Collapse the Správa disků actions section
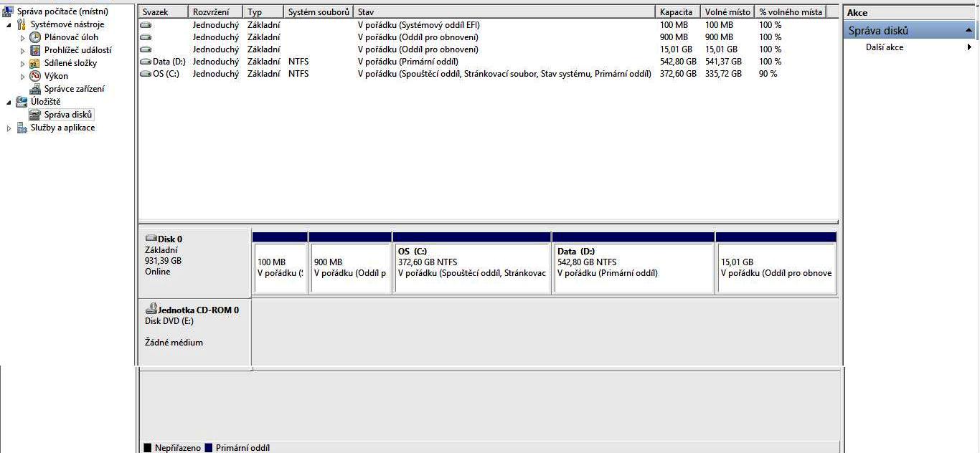Image resolution: width=980 pixels, height=453 pixels. click(969, 31)
